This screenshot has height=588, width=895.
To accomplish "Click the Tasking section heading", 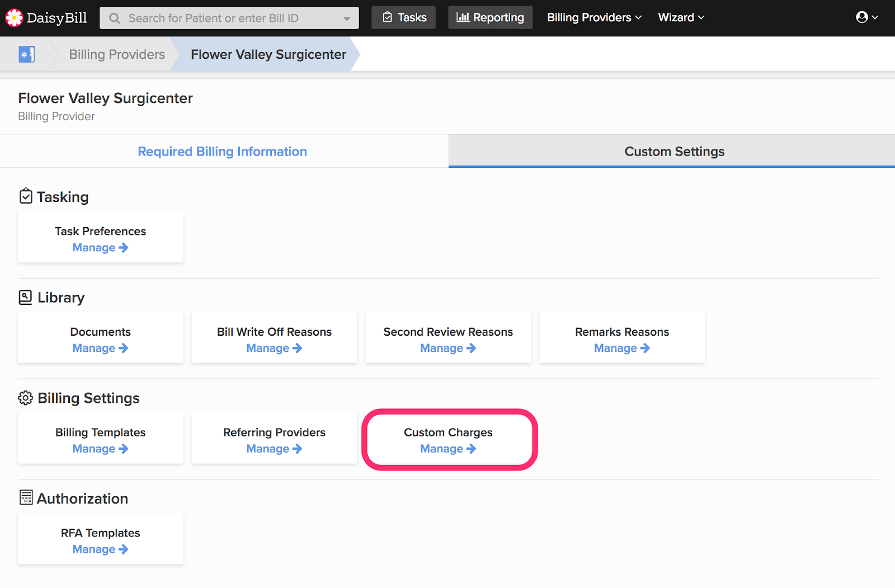I will click(63, 197).
